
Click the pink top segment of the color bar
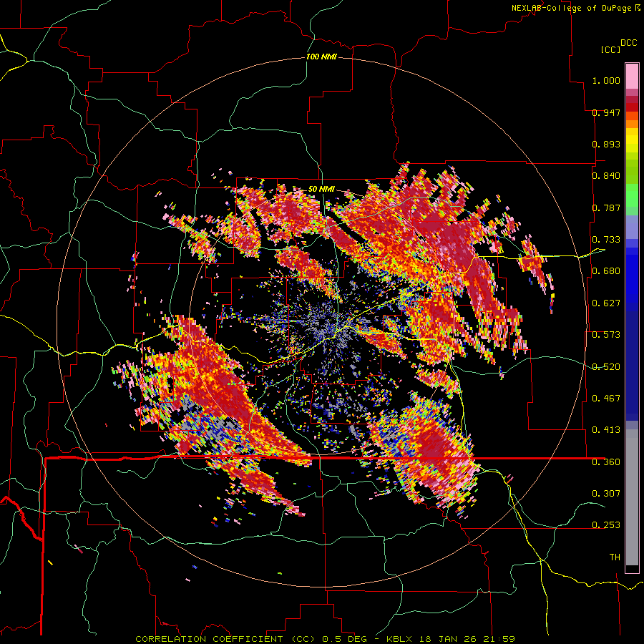tap(632, 76)
